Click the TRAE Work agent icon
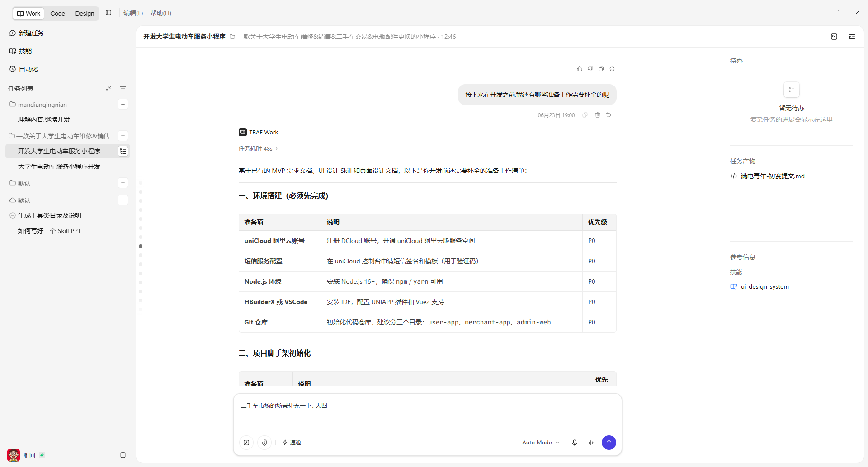Screen dimensions: 868x467 (x=243, y=132)
